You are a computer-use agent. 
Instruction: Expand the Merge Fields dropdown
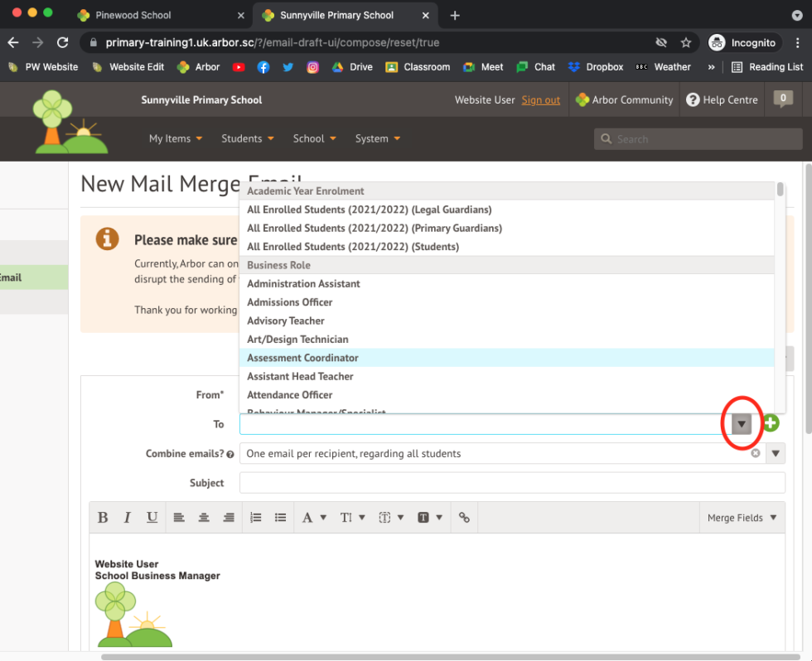(x=742, y=518)
